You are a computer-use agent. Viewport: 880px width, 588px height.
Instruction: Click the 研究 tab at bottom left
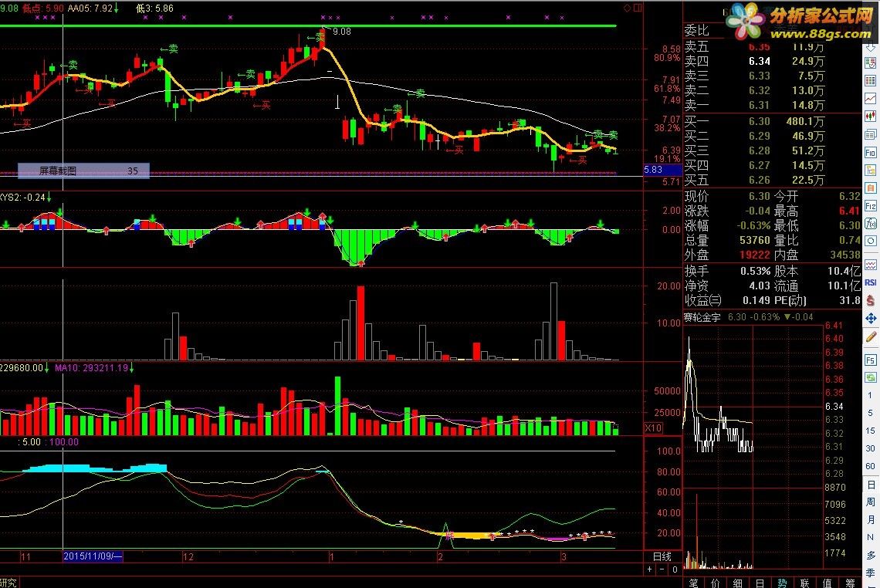8,583
